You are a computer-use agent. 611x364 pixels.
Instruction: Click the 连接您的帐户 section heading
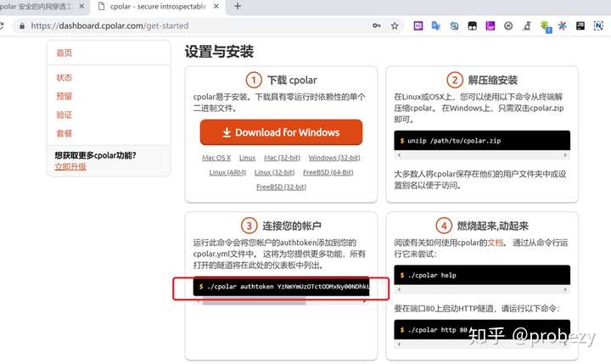click(x=291, y=226)
